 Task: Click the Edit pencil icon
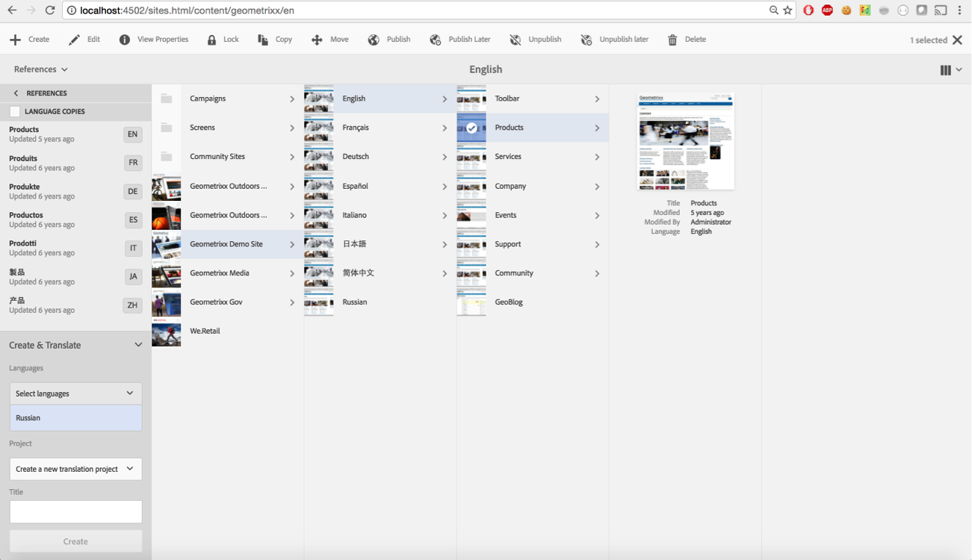[x=74, y=40]
